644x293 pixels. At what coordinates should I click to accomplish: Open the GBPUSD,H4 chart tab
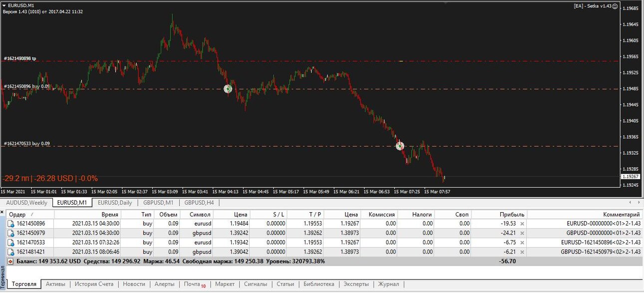point(199,203)
